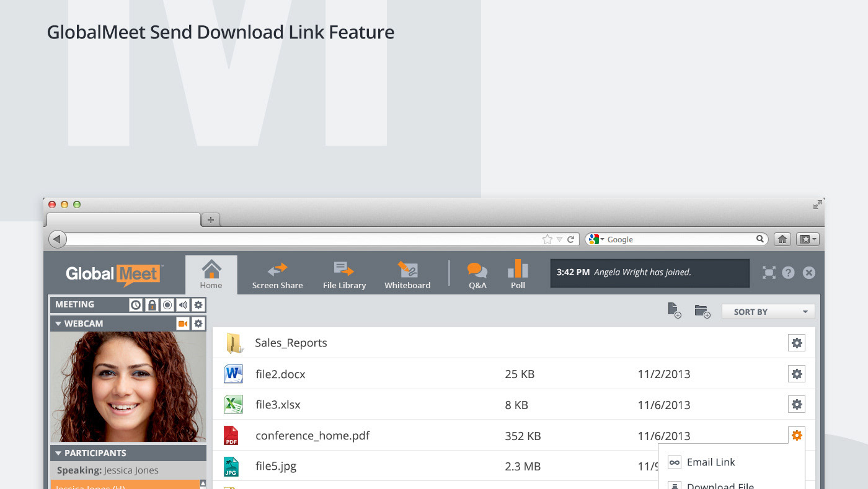The width and height of the screenshot is (868, 489).
Task: Select the Sales_Reports folder name
Action: tap(291, 343)
